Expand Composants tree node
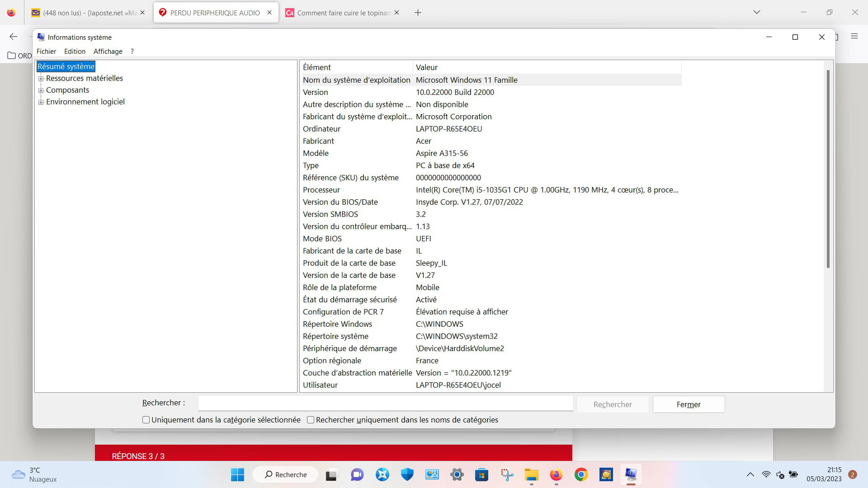Viewport: 868px width, 488px height. tap(41, 90)
